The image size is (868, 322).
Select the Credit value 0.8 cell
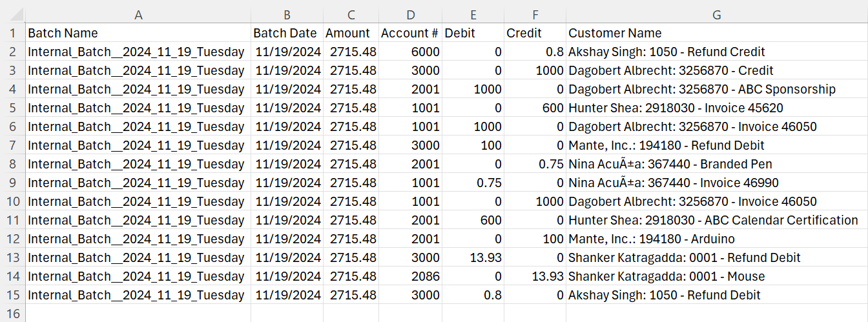click(535, 52)
